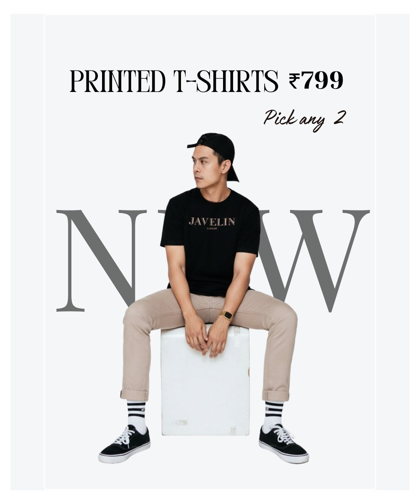Screen dimensions: 420x504
Task: Click the ₹799 price text
Action: point(316,80)
